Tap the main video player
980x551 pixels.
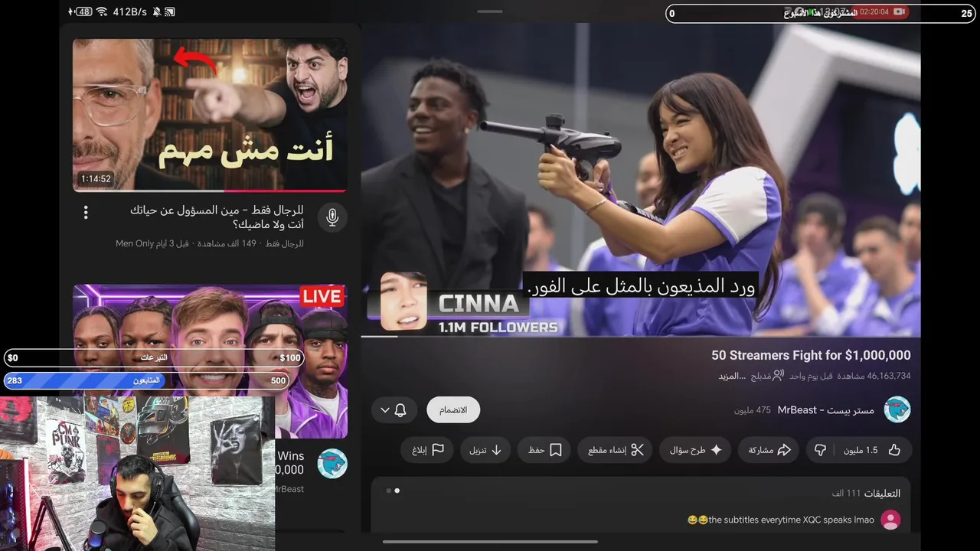click(x=640, y=180)
